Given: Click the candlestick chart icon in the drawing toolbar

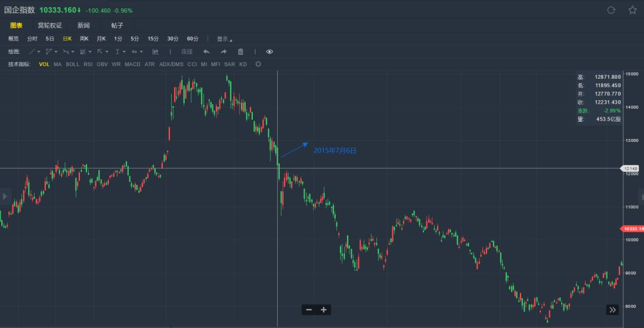Looking at the screenshot, I should pos(156,52).
